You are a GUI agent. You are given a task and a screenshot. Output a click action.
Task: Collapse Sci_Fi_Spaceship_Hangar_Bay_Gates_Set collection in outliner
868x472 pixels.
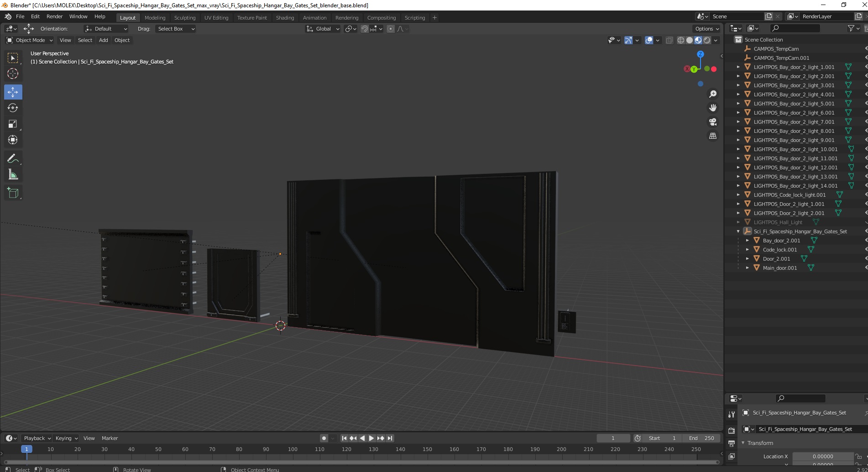coord(738,231)
